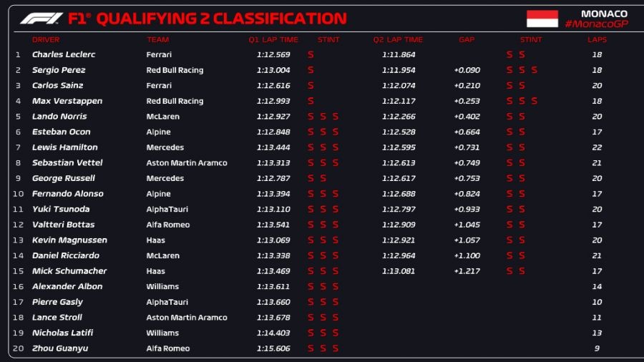Select Lewis Hamilton in the classification
The width and height of the screenshot is (644, 362).
coord(65,147)
